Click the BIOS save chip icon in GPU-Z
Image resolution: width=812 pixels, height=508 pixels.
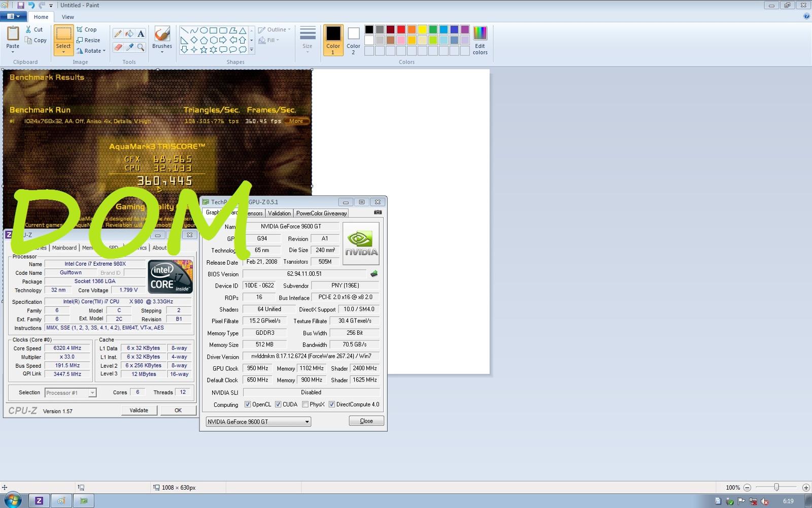point(374,274)
